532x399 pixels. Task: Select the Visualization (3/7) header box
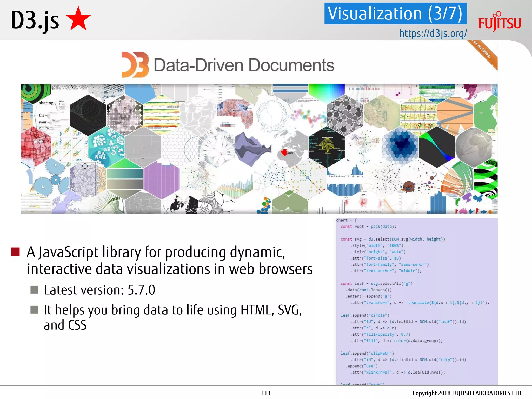395,14
